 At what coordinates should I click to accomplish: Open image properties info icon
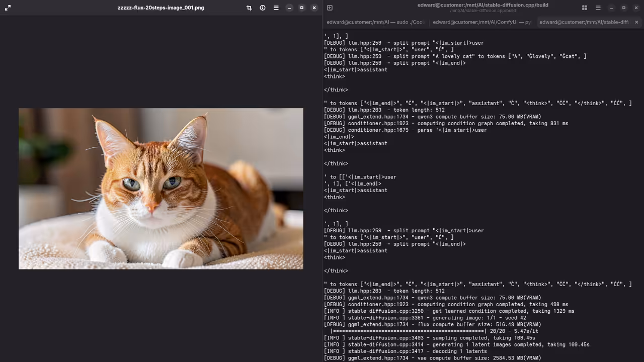point(263,8)
